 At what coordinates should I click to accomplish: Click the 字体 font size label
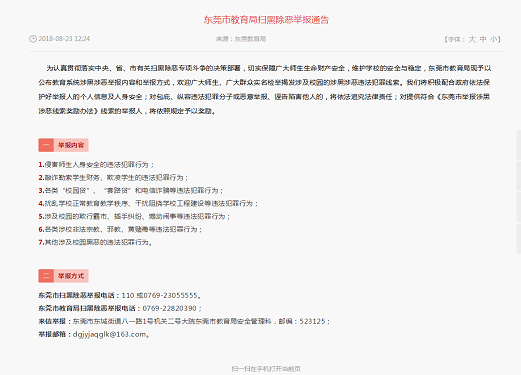coord(456,39)
